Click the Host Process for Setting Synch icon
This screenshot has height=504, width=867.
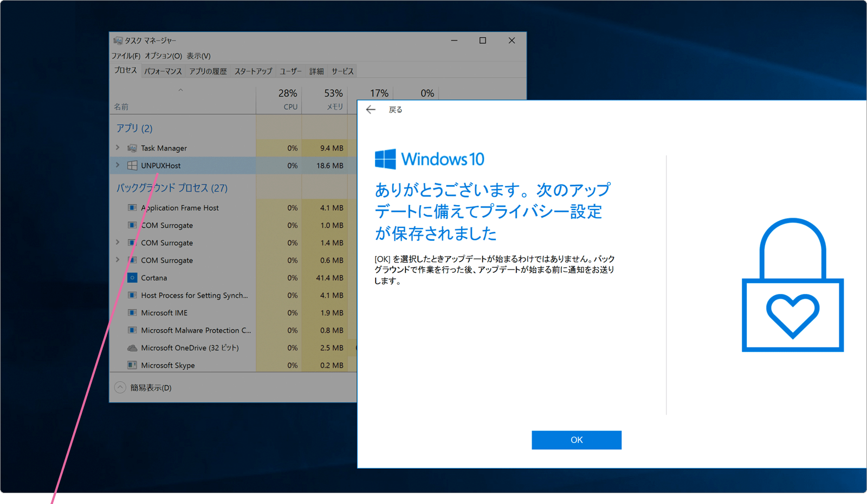132,295
